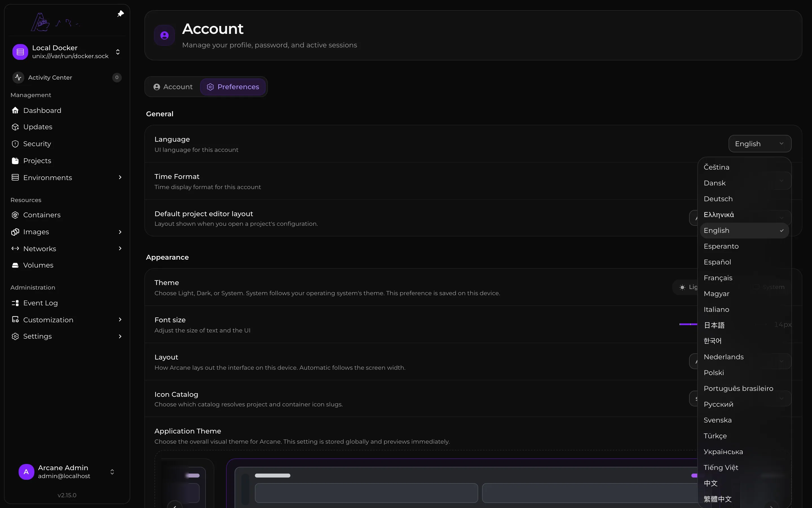
Task: Switch to the Account tab
Action: (173, 87)
